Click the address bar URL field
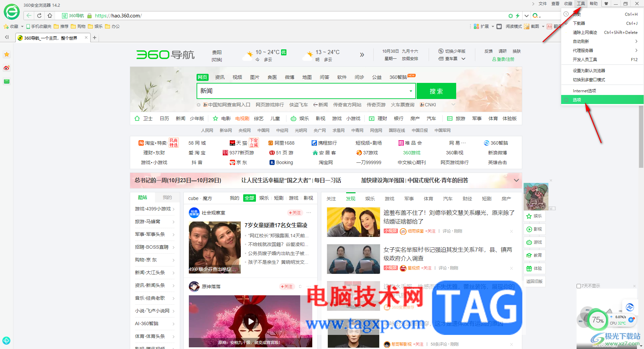The width and height of the screenshot is (644, 349). 299,16
